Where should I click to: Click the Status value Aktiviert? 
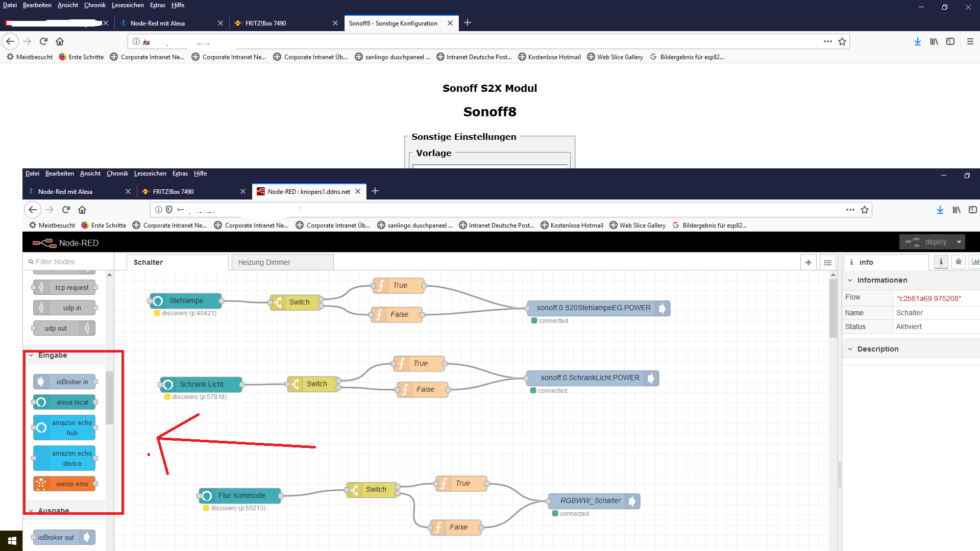point(909,327)
